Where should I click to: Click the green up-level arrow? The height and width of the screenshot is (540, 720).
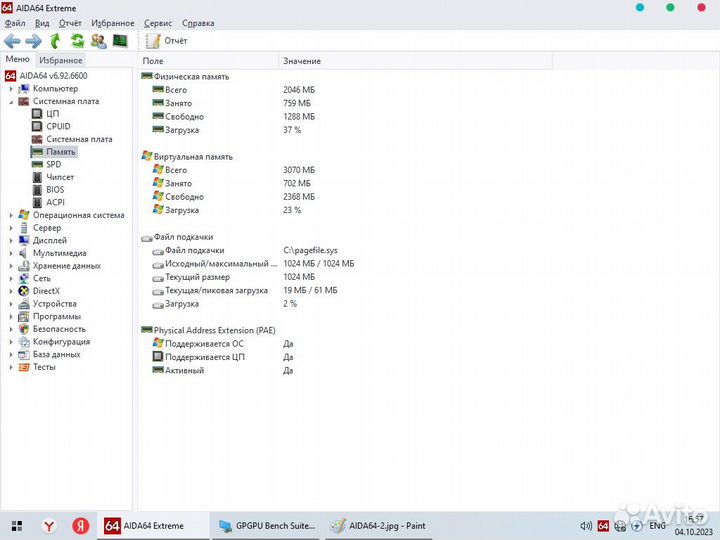(x=56, y=41)
